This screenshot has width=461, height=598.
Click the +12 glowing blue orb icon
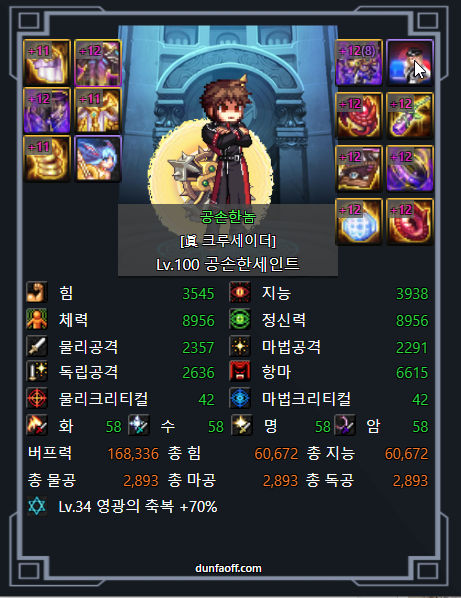359,221
